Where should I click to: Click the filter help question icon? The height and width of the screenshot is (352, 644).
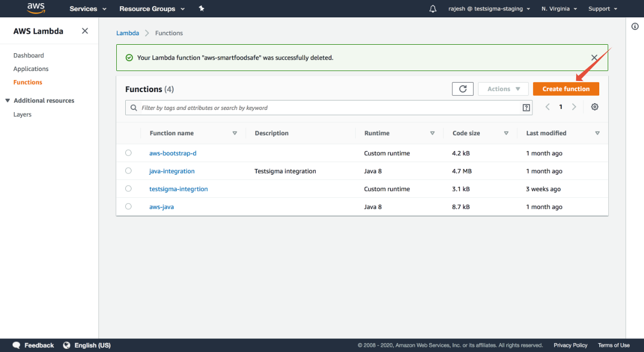pos(526,107)
